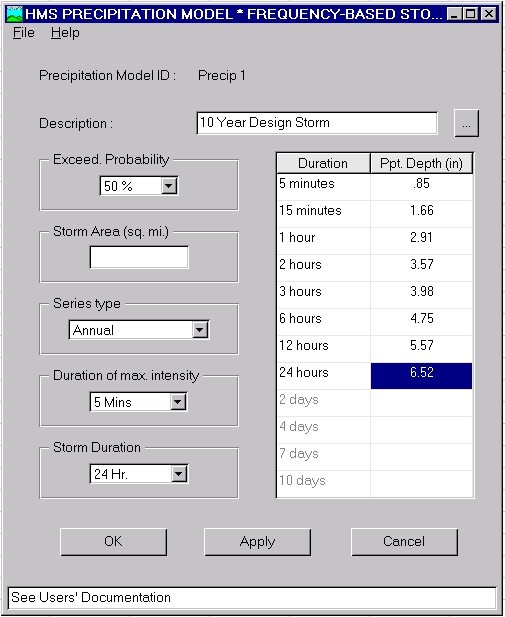Select the 5 minutes depth cell .85
505x617 pixels.
coord(421,184)
